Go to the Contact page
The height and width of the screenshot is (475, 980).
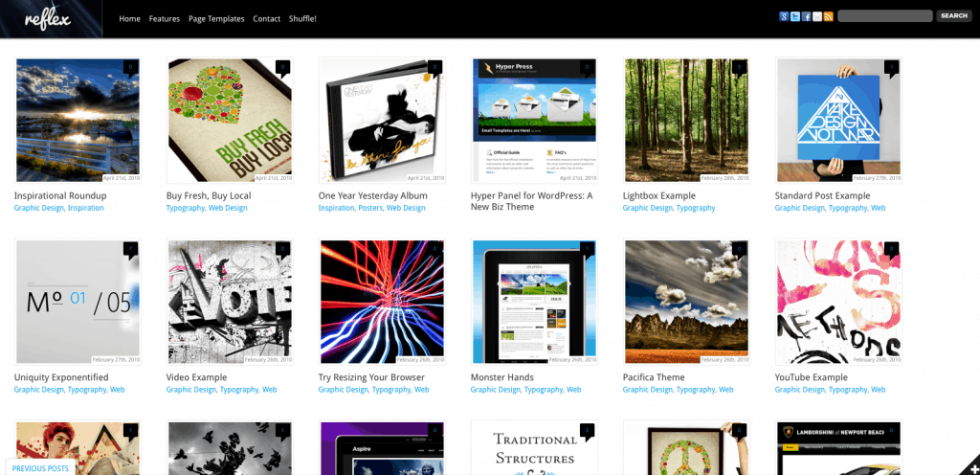click(266, 19)
